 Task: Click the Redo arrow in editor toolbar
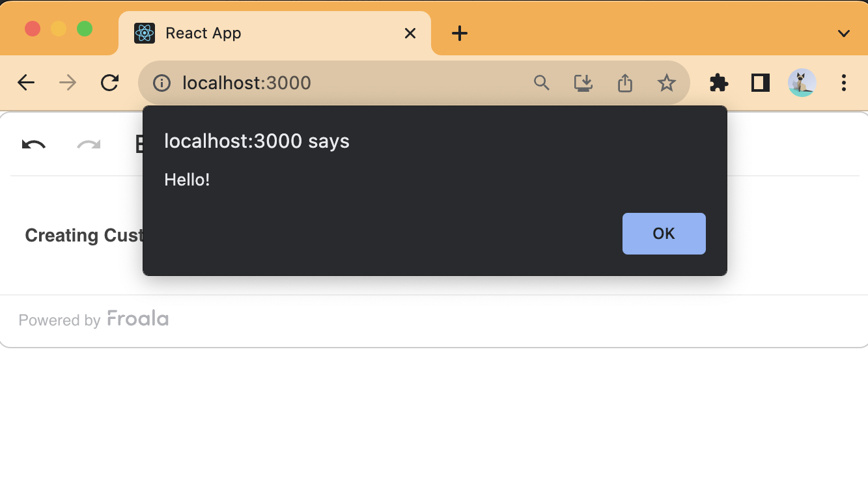[89, 145]
